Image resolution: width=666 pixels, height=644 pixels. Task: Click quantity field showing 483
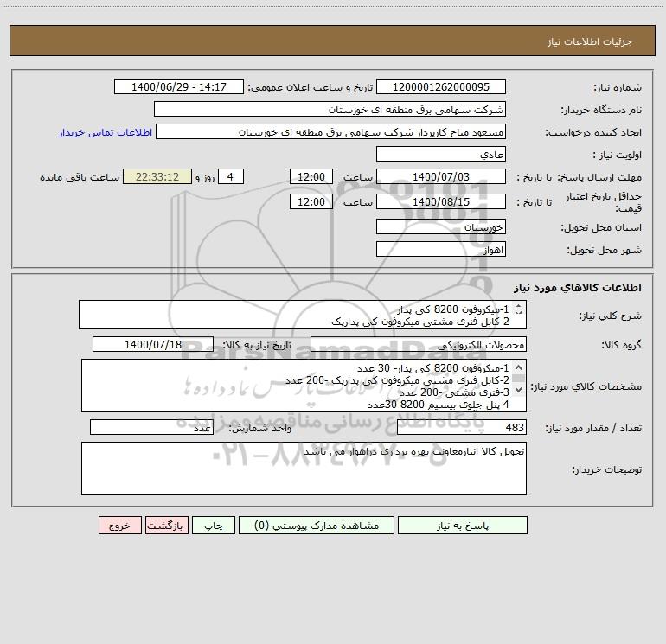click(x=462, y=427)
